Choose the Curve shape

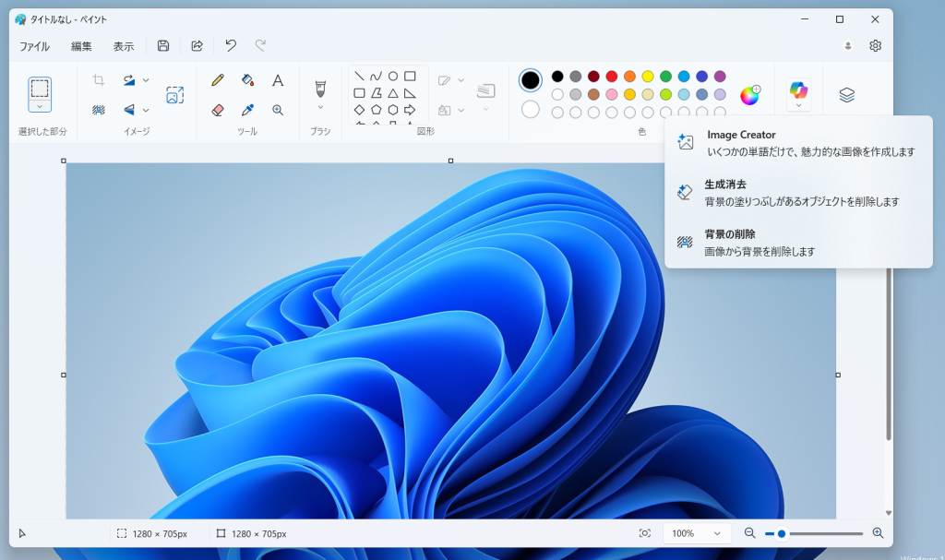377,77
